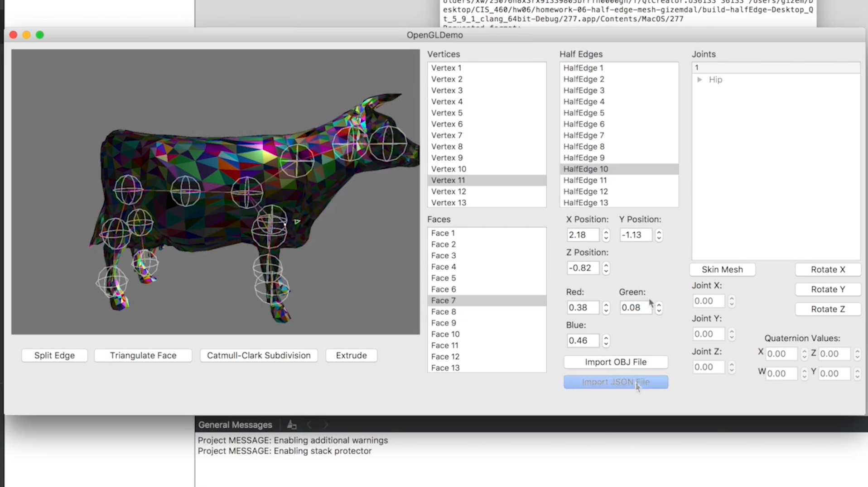Click the Rotate Z button

[828, 309]
